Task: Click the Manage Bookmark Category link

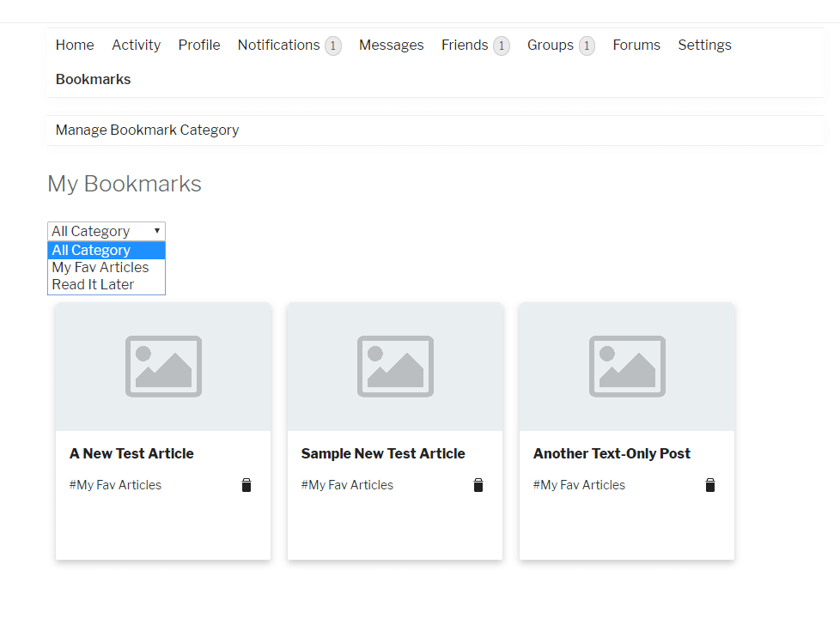Action: pos(147,130)
